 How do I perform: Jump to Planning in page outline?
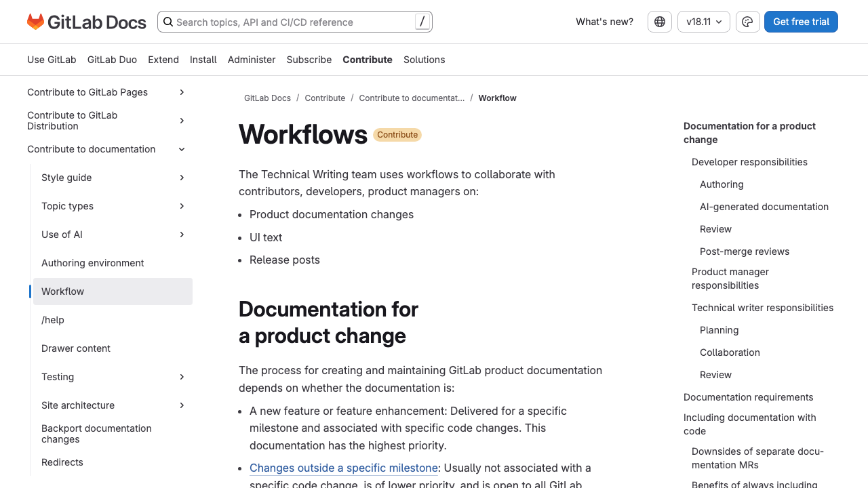(x=719, y=330)
